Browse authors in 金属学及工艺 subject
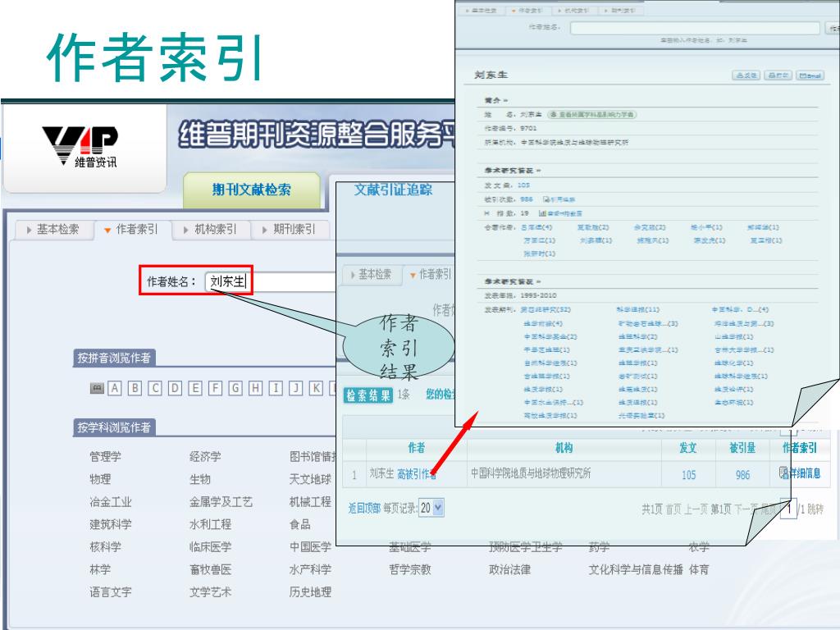Image resolution: width=840 pixels, height=630 pixels. (x=221, y=502)
